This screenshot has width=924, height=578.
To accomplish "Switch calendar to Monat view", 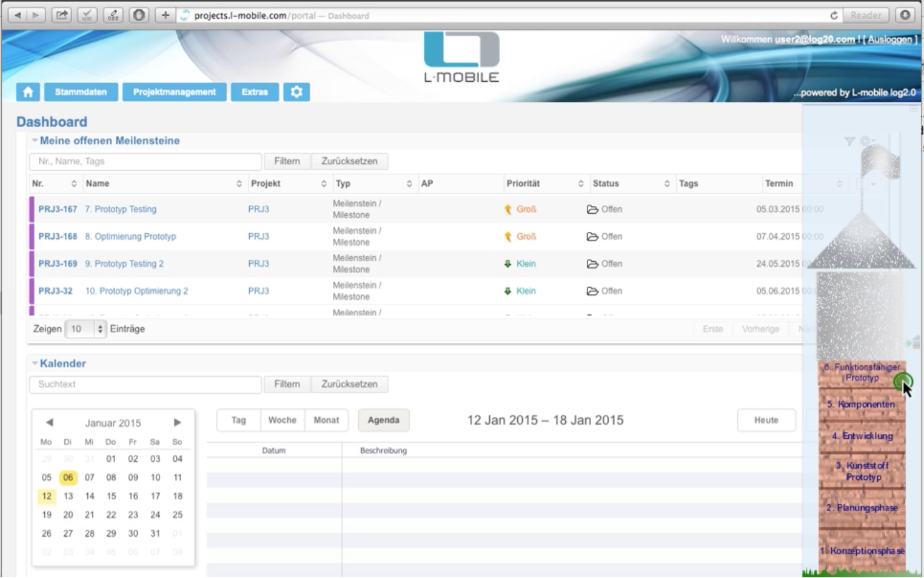I will click(x=326, y=420).
